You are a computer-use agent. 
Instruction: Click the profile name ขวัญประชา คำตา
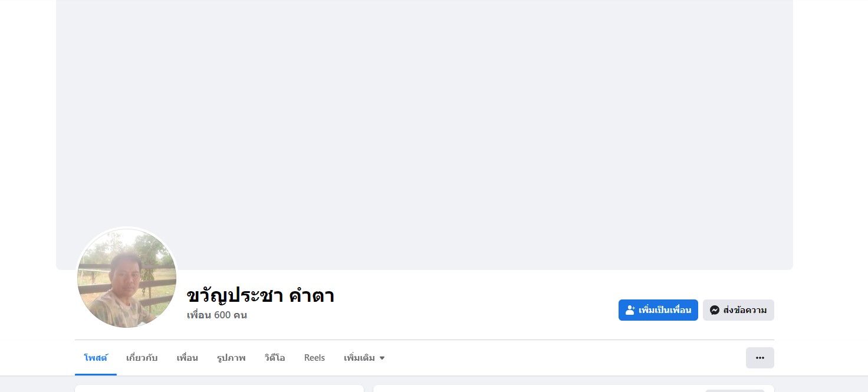point(260,295)
